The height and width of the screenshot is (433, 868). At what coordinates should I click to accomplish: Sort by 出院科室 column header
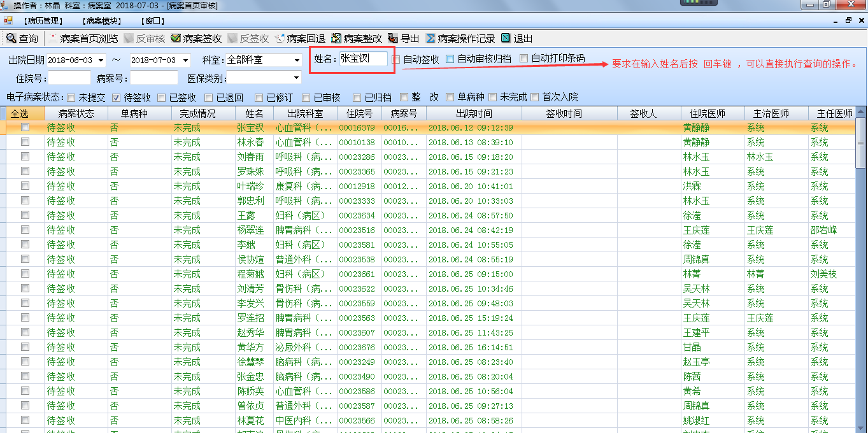[x=305, y=113]
